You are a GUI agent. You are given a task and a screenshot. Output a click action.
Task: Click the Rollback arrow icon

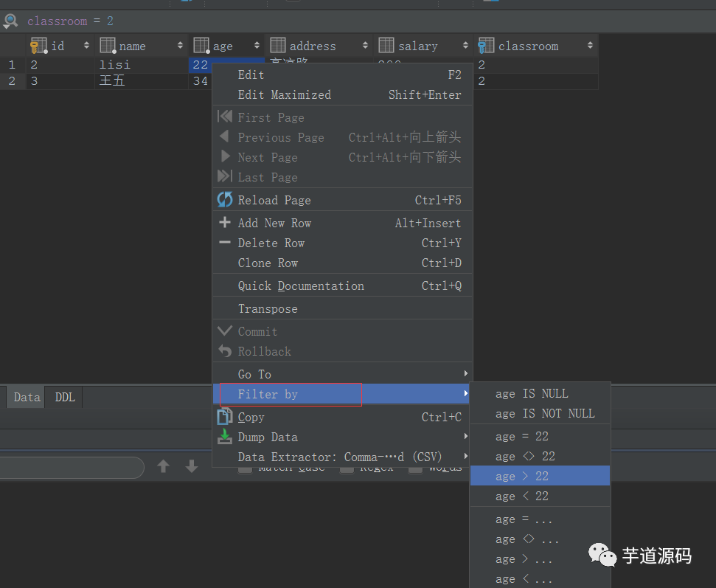pos(225,351)
